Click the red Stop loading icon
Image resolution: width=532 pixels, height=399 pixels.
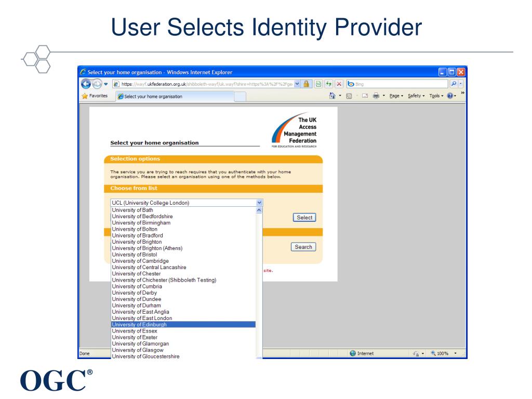(x=339, y=84)
